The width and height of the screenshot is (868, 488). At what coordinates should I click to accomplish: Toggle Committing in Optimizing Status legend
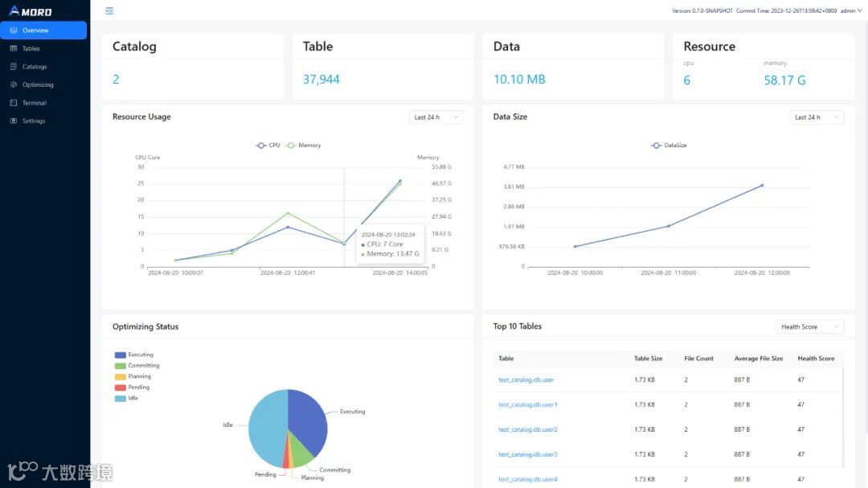[x=137, y=366]
